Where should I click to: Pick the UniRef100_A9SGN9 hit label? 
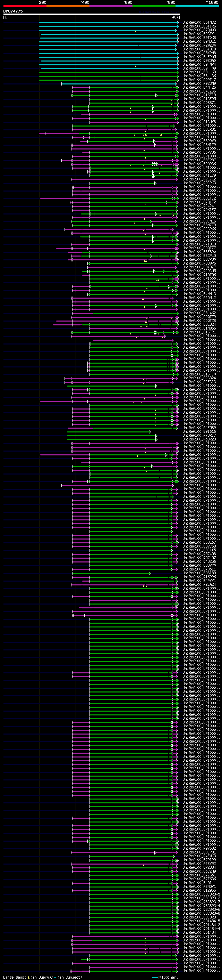coord(199,84)
